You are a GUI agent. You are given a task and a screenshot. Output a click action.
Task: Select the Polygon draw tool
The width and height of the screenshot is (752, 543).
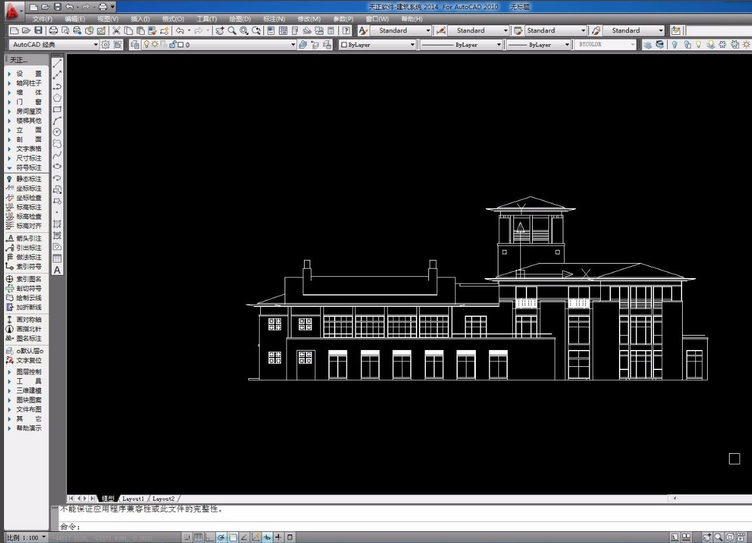point(57,98)
